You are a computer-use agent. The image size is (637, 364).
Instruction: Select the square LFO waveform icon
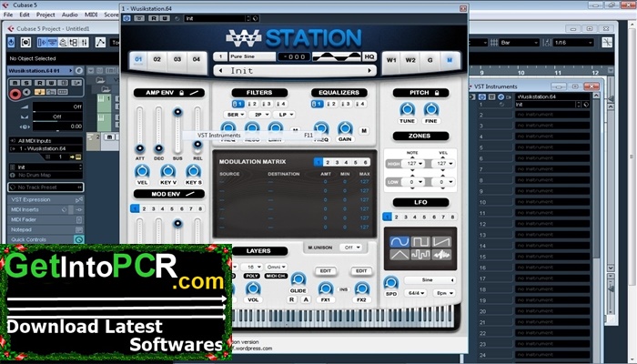point(420,242)
